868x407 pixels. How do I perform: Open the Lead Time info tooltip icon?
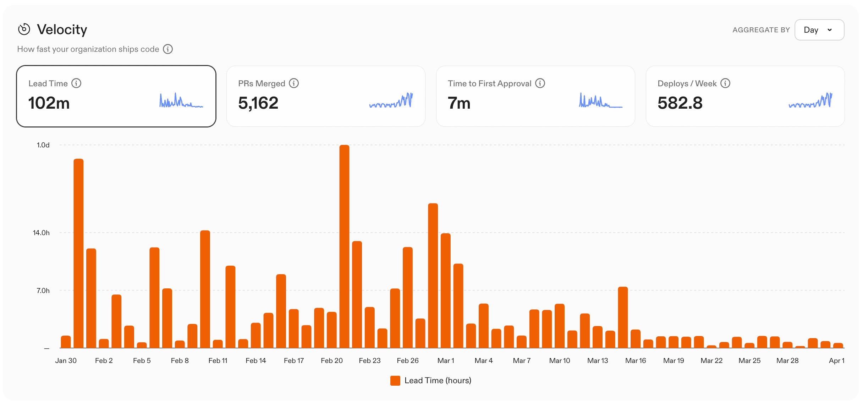tap(76, 83)
